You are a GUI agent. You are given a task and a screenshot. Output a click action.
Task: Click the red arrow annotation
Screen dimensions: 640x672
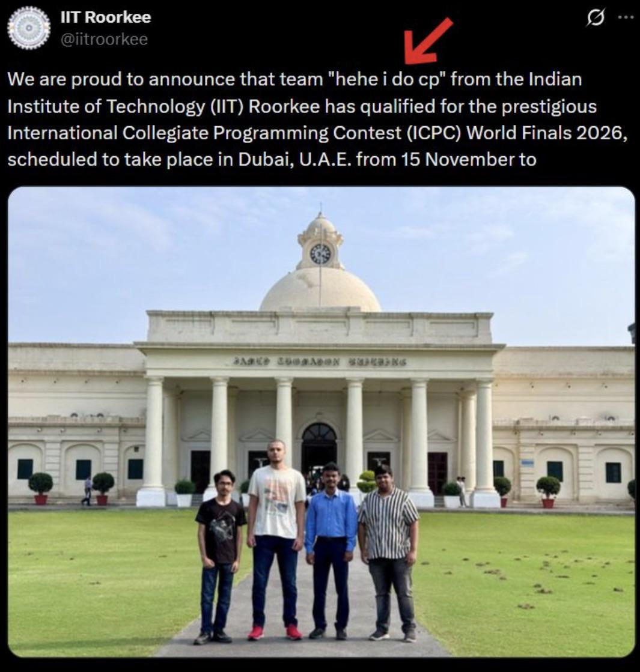[x=428, y=41]
